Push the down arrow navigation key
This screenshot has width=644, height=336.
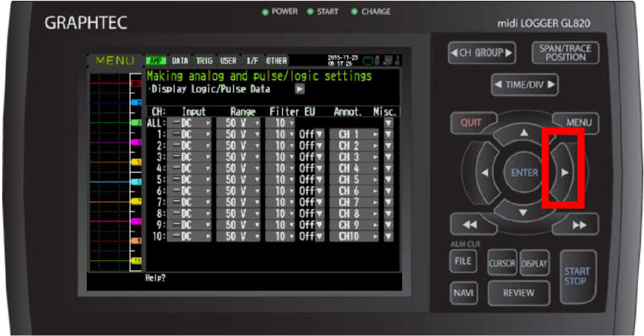[x=523, y=211]
